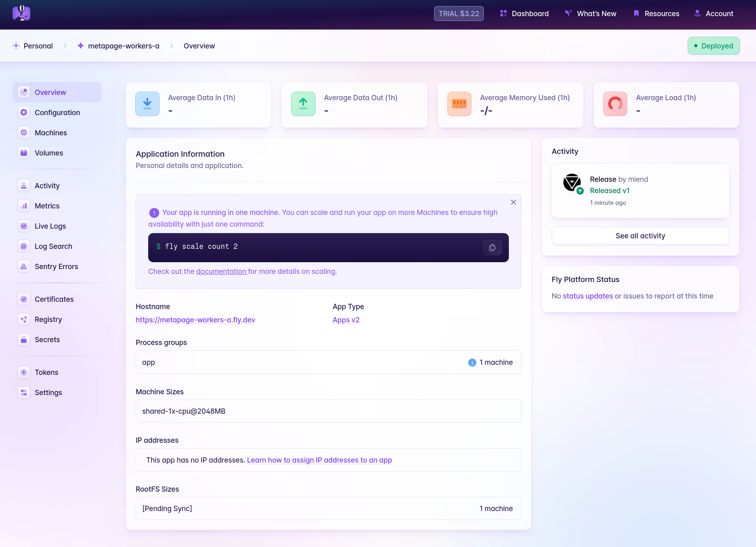Dismiss the scaling notice banner
Viewport: 756px width, 547px height.
point(513,202)
